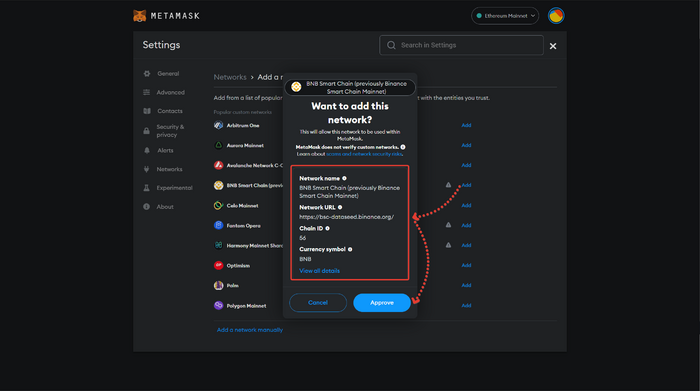700x391 pixels.
Task: Click the Network URL info icon
Action: click(x=340, y=207)
